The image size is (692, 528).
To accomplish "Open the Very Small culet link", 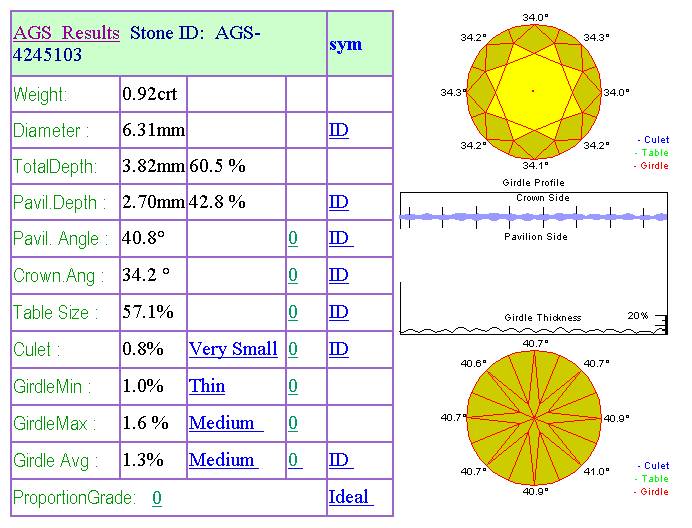I will (233, 349).
